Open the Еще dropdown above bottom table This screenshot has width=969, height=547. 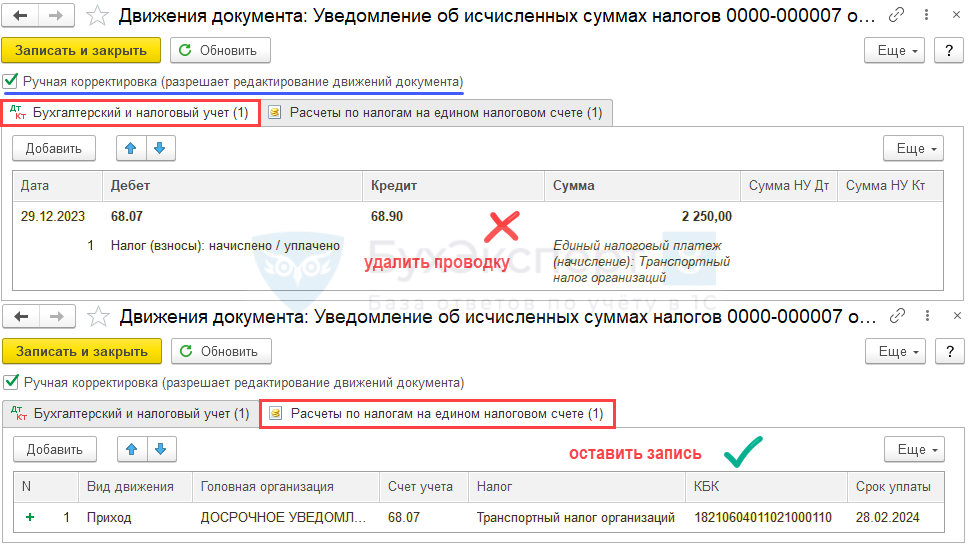click(914, 449)
